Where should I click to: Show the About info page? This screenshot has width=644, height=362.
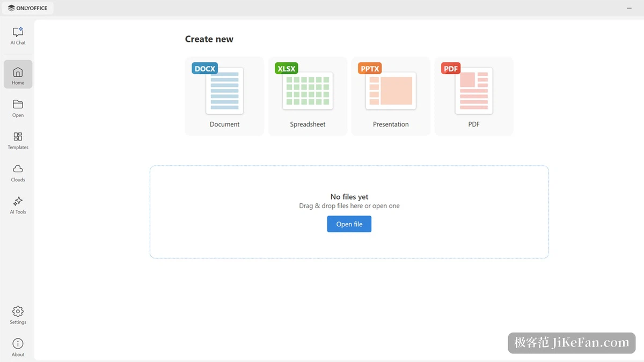18,347
